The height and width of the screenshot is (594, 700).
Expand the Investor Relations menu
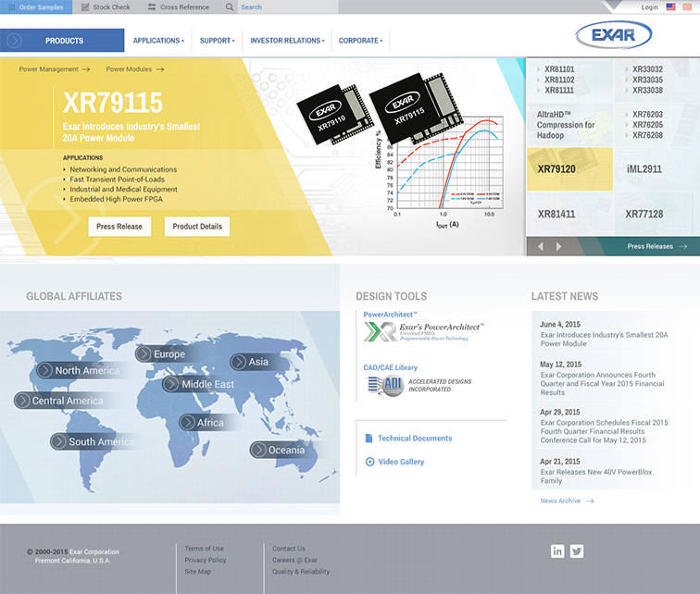pyautogui.click(x=289, y=41)
